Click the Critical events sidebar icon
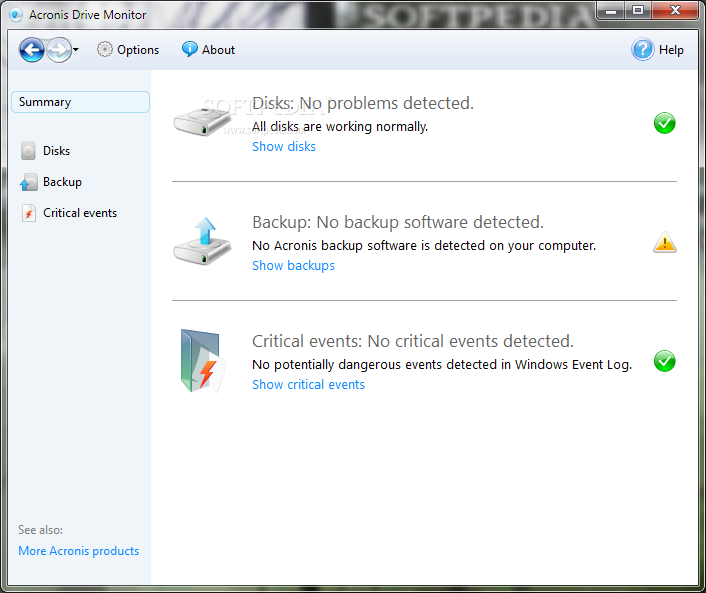Screen dimensions: 706x593 29,213
